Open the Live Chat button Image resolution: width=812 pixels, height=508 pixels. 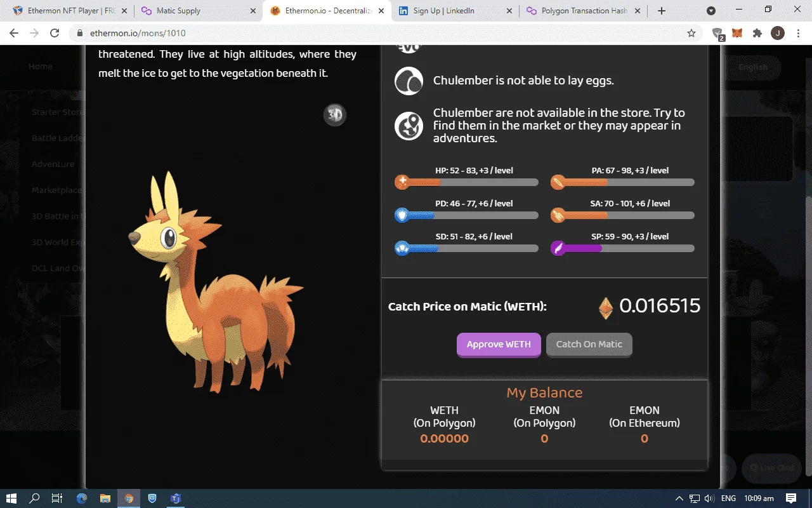click(x=771, y=468)
